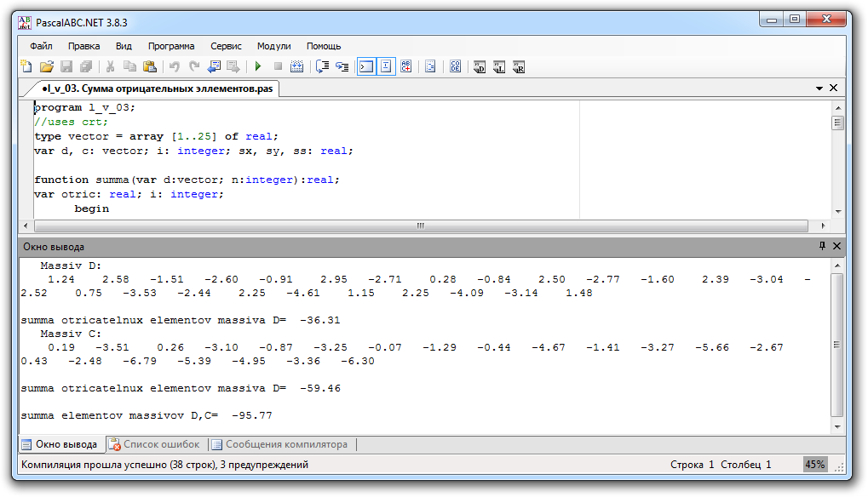868x497 pixels.
Task: Close the Окно вывода panel
Action: click(836, 246)
